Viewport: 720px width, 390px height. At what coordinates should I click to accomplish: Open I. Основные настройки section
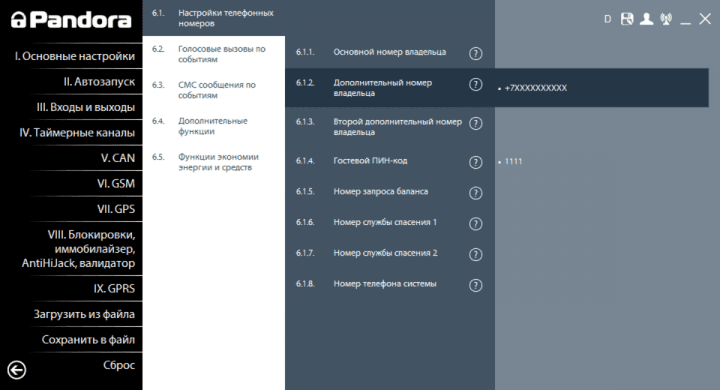(x=75, y=56)
